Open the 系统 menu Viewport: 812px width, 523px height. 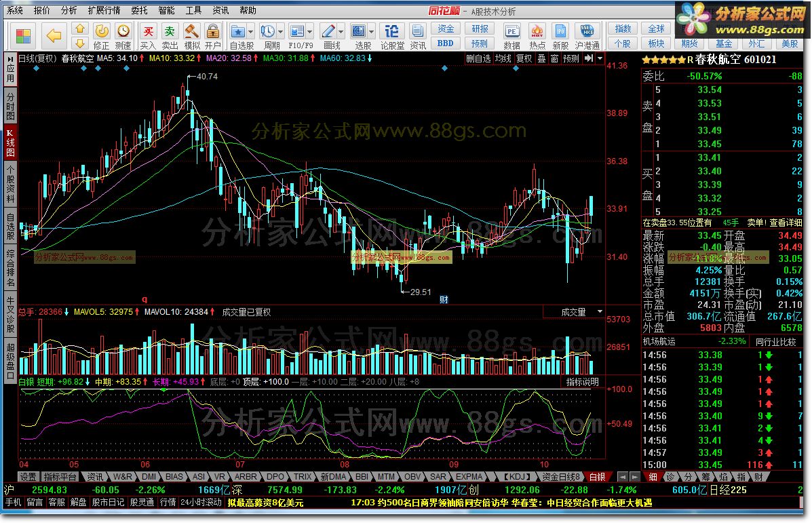[14, 10]
